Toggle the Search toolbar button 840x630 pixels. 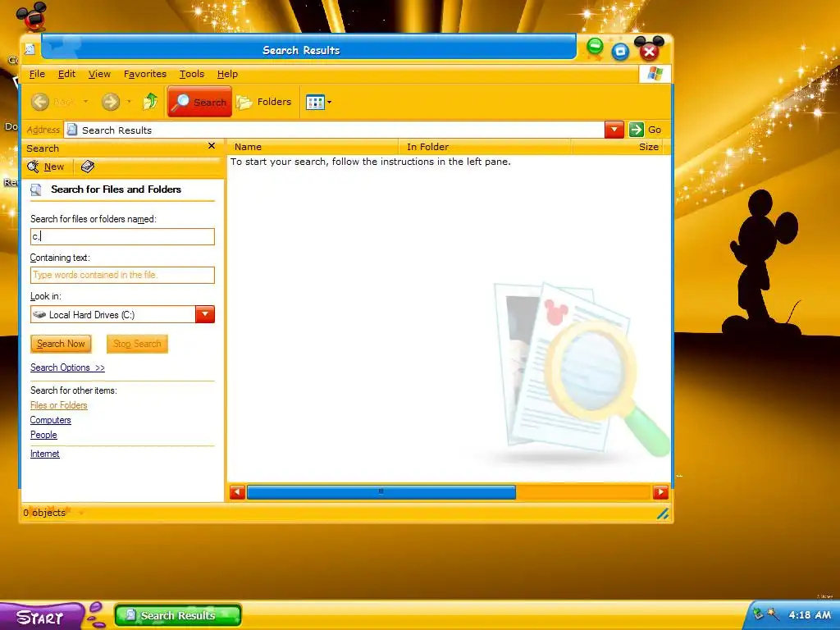pyautogui.click(x=200, y=101)
